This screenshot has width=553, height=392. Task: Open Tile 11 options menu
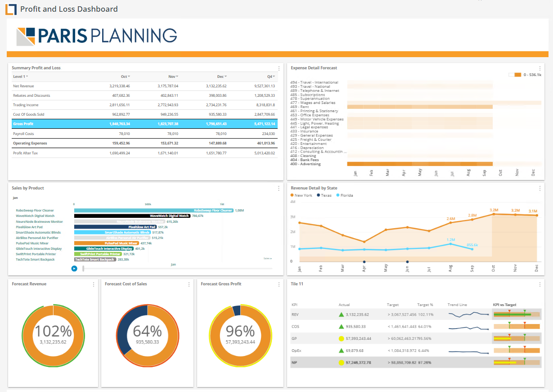click(540, 284)
